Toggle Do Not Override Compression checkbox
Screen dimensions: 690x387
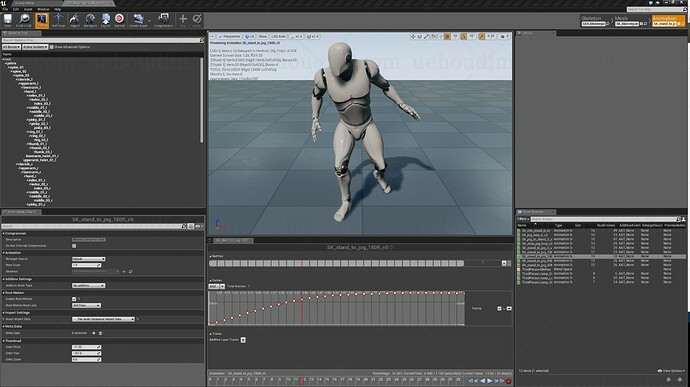click(74, 246)
